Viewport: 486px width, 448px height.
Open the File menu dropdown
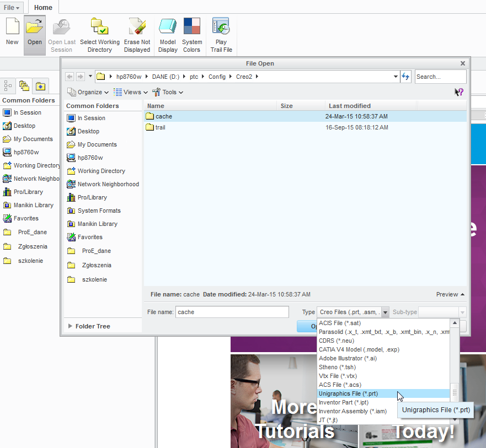(12, 7)
